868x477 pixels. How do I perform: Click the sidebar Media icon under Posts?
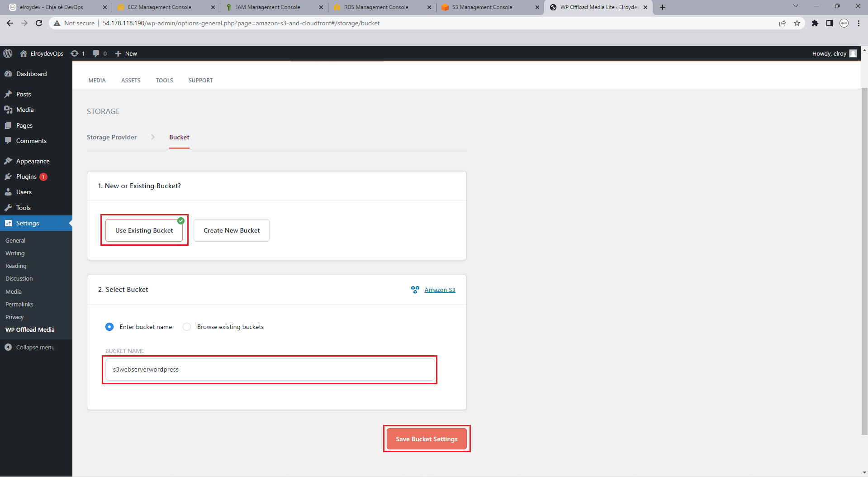coord(8,110)
